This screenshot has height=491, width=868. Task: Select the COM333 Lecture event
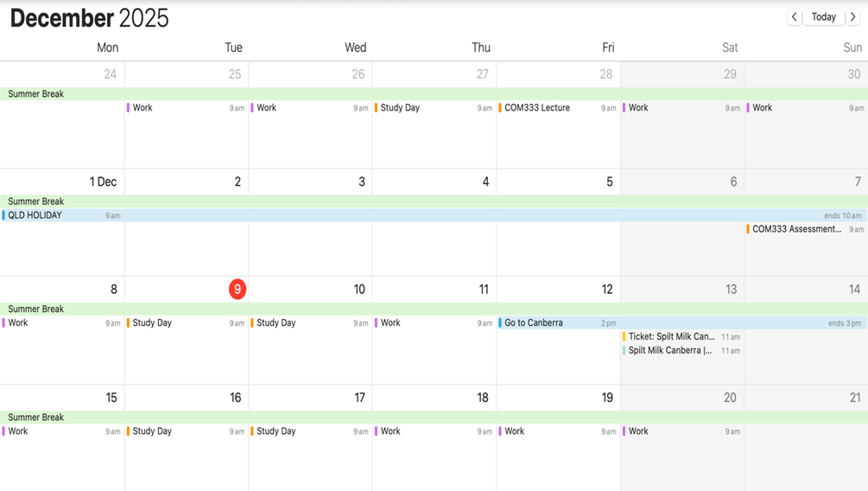(537, 108)
